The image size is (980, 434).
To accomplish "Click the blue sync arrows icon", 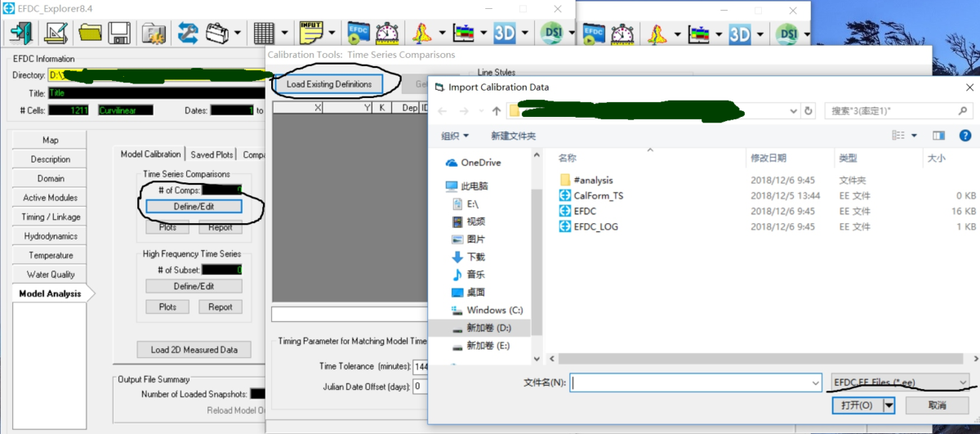I will click(189, 33).
